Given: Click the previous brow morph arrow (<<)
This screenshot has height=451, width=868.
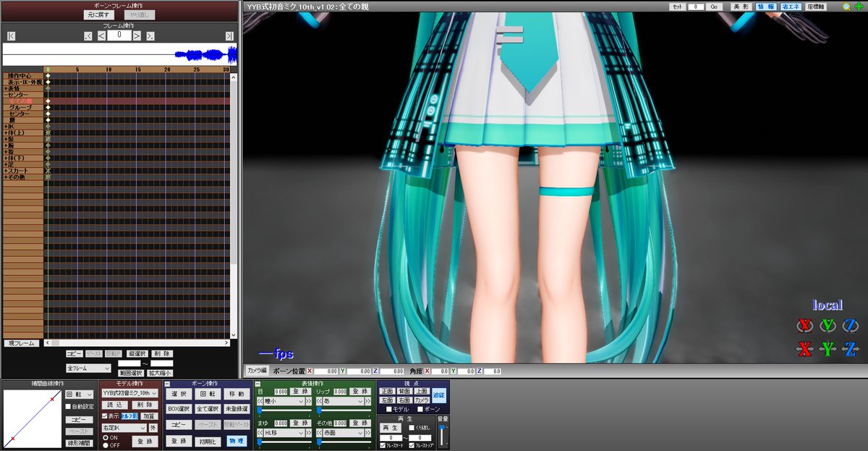Looking at the screenshot, I should pos(261,433).
